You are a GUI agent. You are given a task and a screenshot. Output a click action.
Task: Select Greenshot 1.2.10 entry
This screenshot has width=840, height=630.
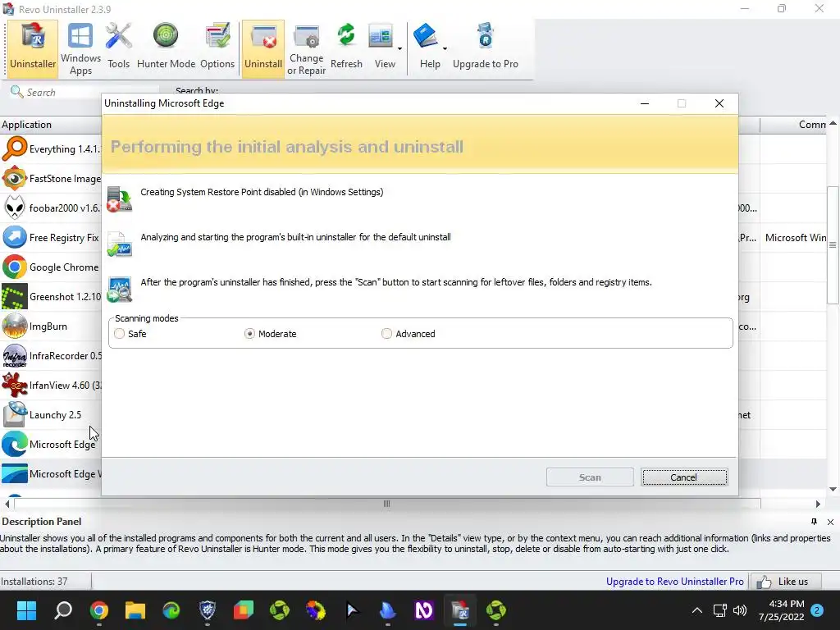tap(51, 296)
